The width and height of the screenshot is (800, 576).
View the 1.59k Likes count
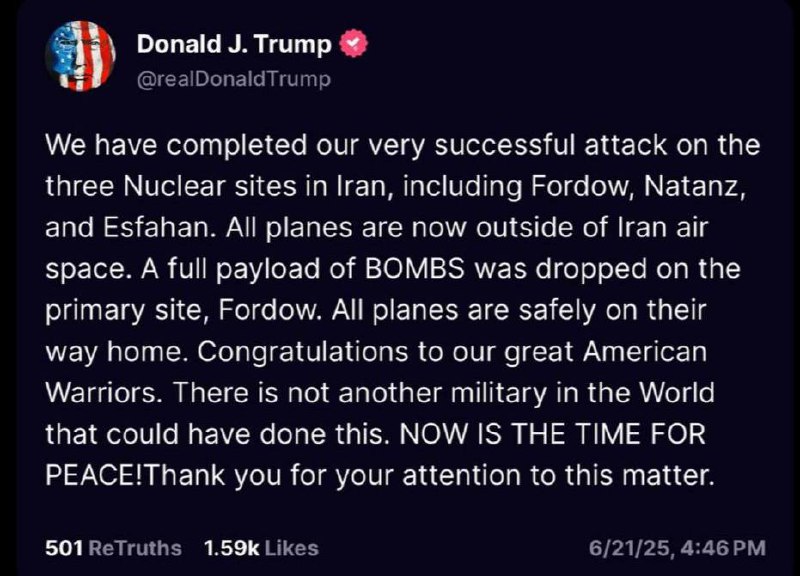coord(260,548)
